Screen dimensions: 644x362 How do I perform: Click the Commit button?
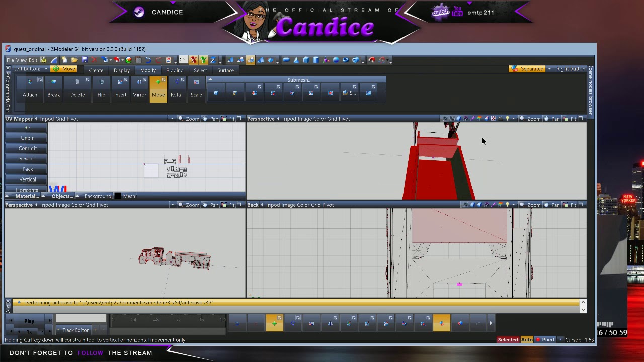point(28,148)
